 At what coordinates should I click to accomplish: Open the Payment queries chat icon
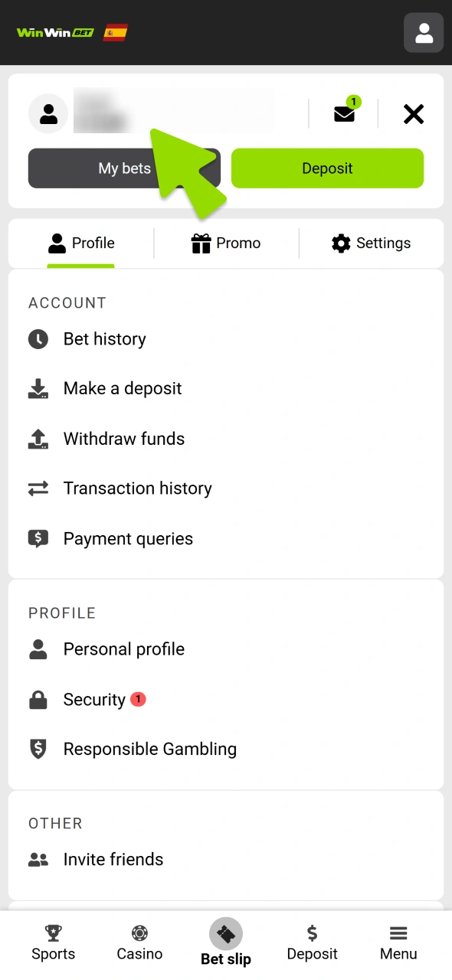click(x=38, y=539)
